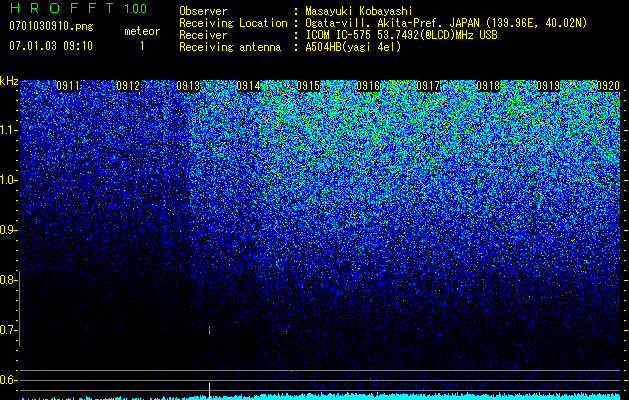Screen dimensions: 629x400
Task: Click the Observer label
Action: [203, 11]
